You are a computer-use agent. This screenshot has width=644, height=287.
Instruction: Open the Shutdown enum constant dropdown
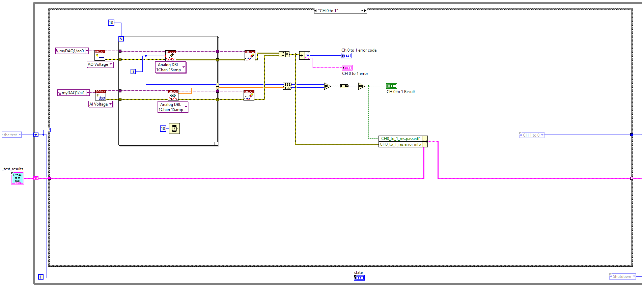click(x=634, y=277)
